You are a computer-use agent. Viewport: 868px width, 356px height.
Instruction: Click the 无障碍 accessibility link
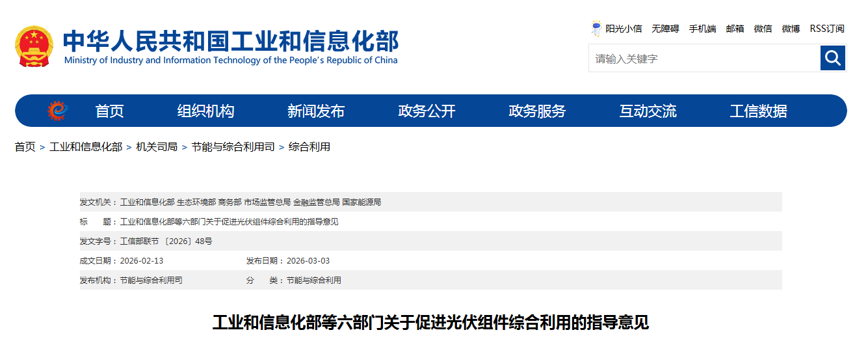665,29
